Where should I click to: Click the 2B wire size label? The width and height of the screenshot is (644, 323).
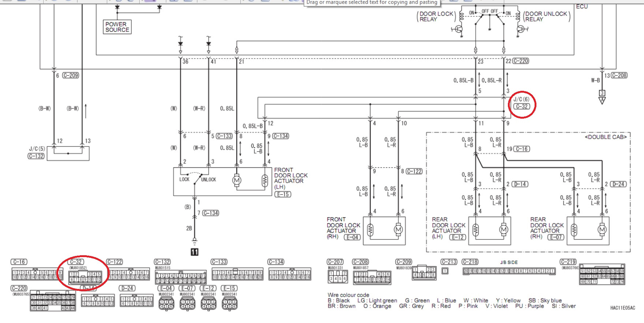coord(189,228)
